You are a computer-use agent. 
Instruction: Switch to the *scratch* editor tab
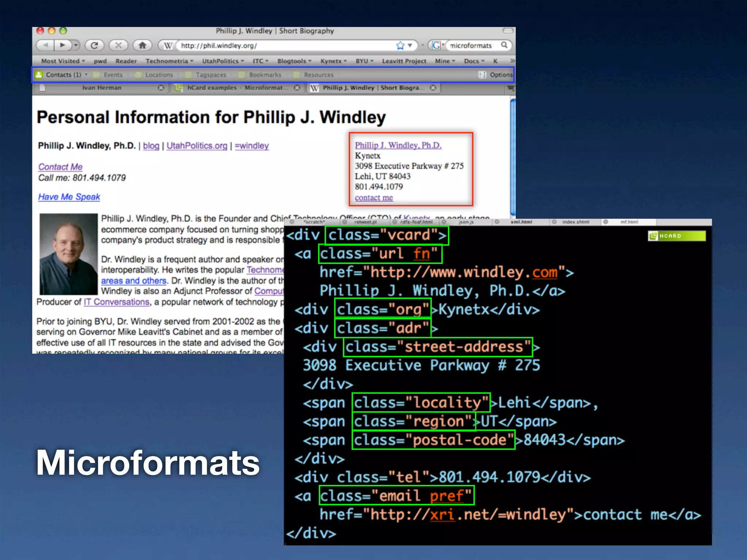[314, 222]
